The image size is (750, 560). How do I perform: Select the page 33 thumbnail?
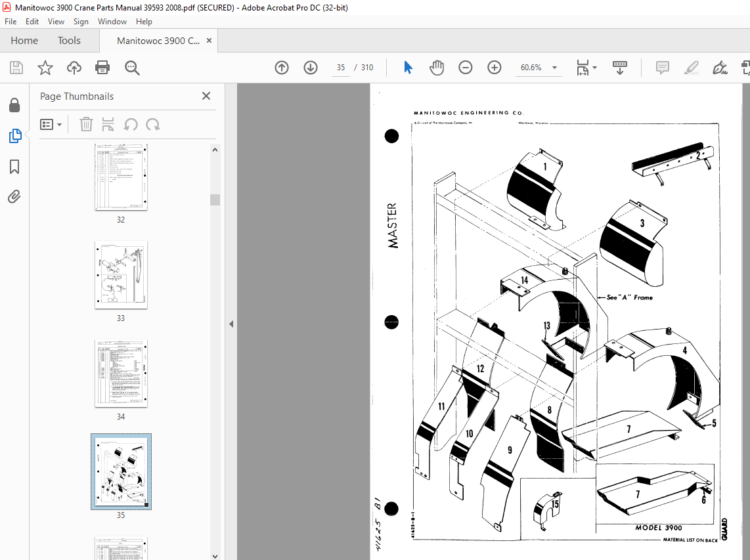click(x=121, y=275)
